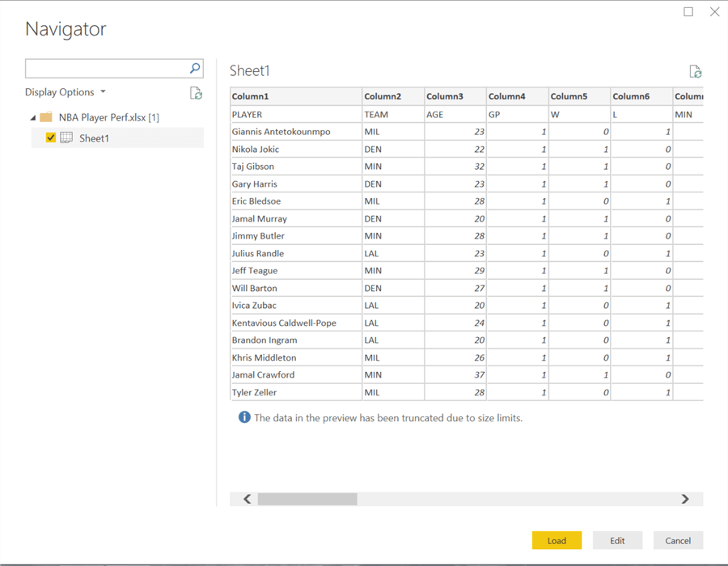The height and width of the screenshot is (566, 728).
Task: Focus the search input field
Action: click(x=105, y=69)
